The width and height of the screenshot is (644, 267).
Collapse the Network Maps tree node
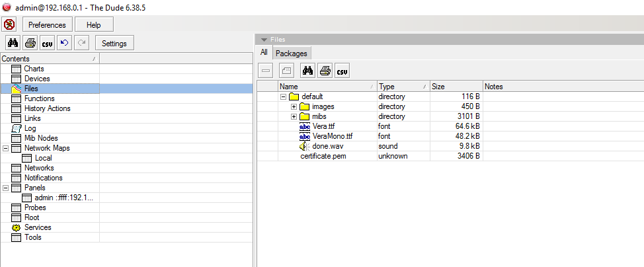coord(6,148)
